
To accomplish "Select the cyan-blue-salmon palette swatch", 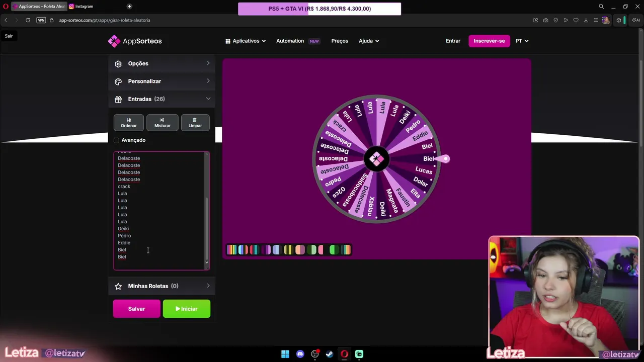I will tap(243, 250).
